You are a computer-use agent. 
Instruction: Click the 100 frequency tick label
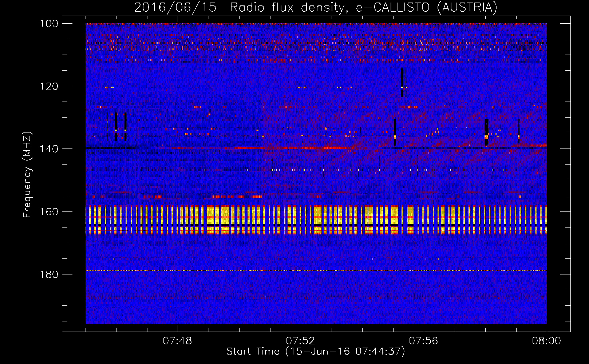tap(49, 23)
